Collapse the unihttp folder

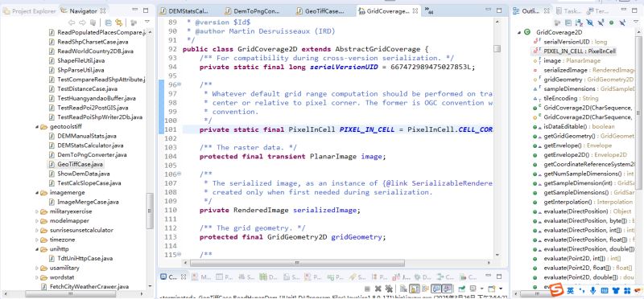[x=36, y=249]
